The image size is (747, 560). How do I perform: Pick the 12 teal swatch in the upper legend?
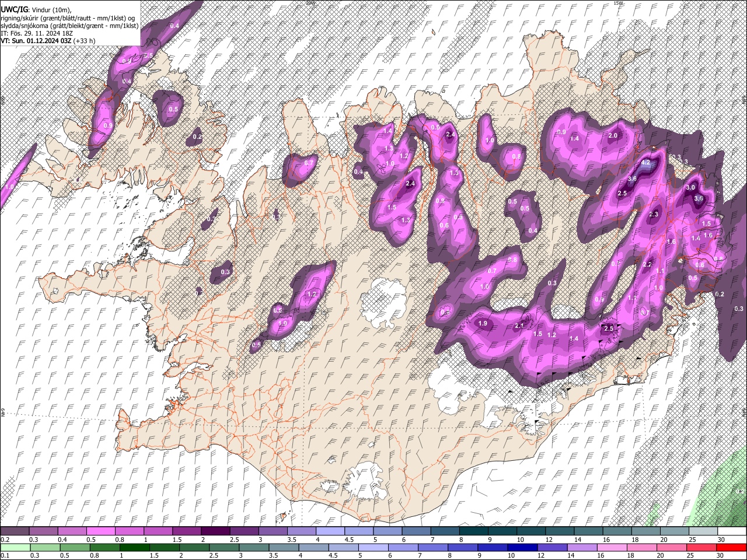[x=560, y=531]
